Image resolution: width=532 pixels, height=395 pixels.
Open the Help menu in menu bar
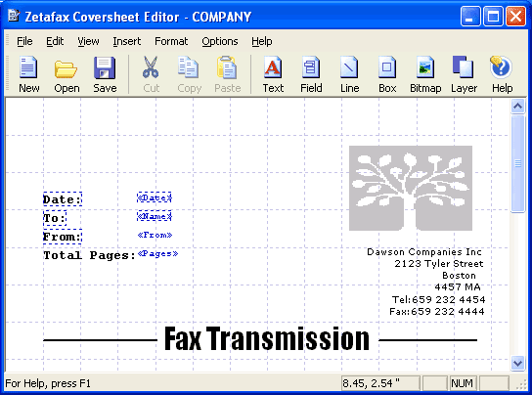[x=261, y=41]
